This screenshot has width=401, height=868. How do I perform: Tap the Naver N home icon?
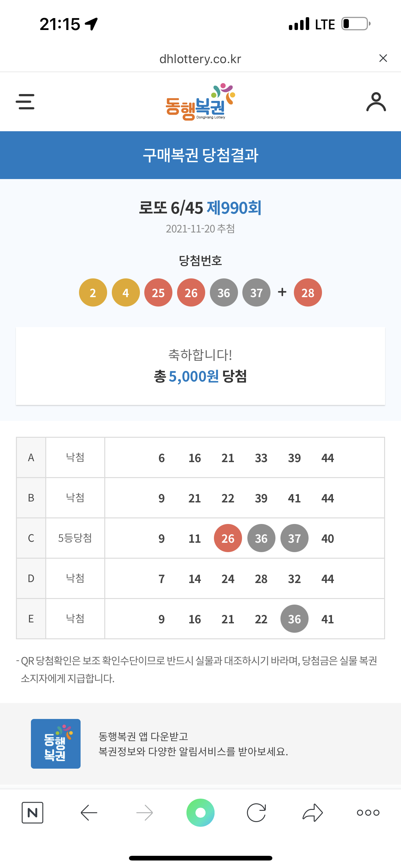32,813
